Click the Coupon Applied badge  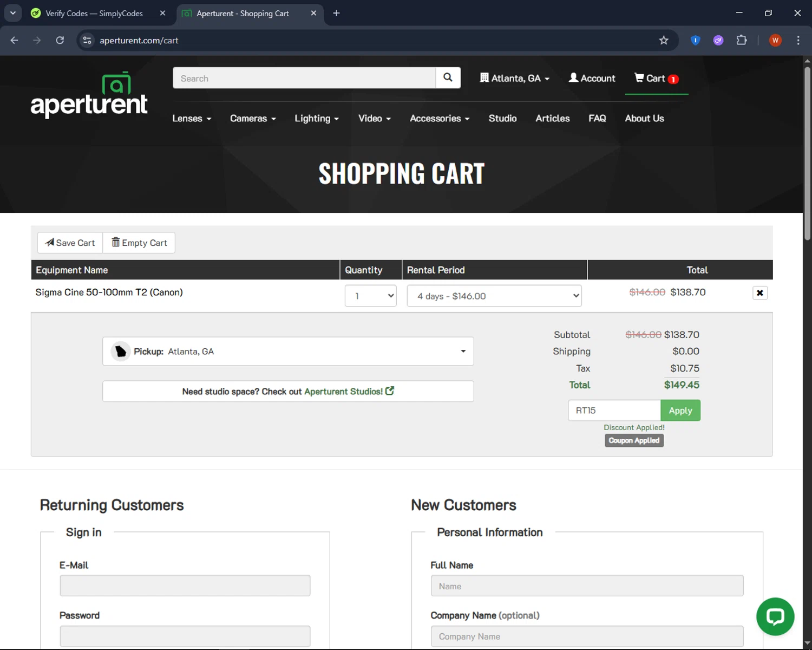634,440
